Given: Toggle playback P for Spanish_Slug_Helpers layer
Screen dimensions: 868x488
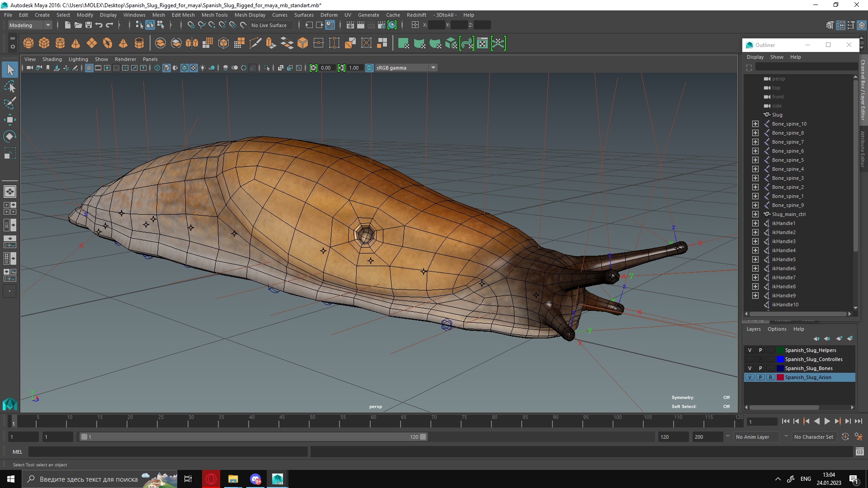Looking at the screenshot, I should coord(760,350).
